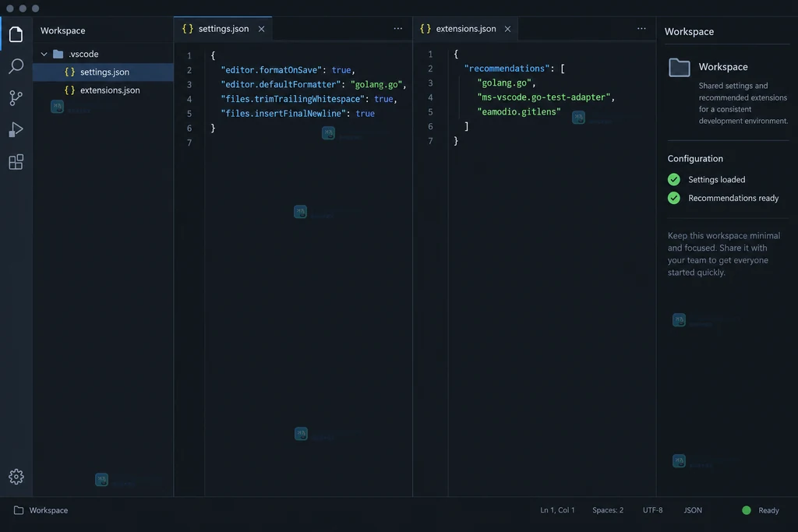The width and height of the screenshot is (798, 532).
Task: Click the "eamodio.gitlens" string
Action: (x=518, y=112)
